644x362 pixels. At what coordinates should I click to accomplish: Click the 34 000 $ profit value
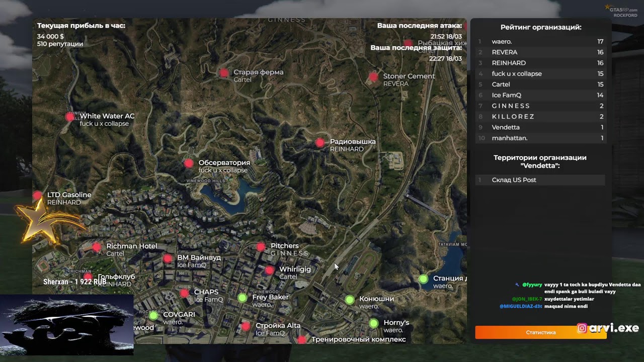[50, 37]
